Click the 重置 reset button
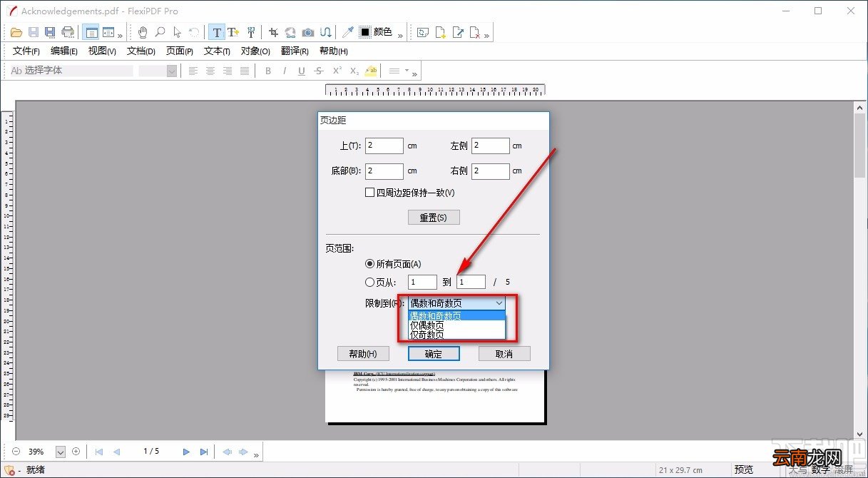The height and width of the screenshot is (478, 868). (434, 218)
